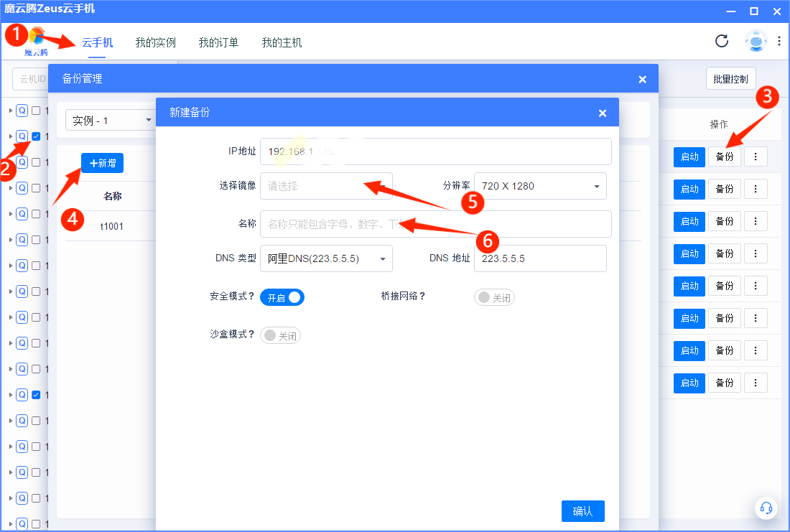This screenshot has height=532, width=790.
Task: Enable the 桥接网络 switch
Action: pos(494,297)
